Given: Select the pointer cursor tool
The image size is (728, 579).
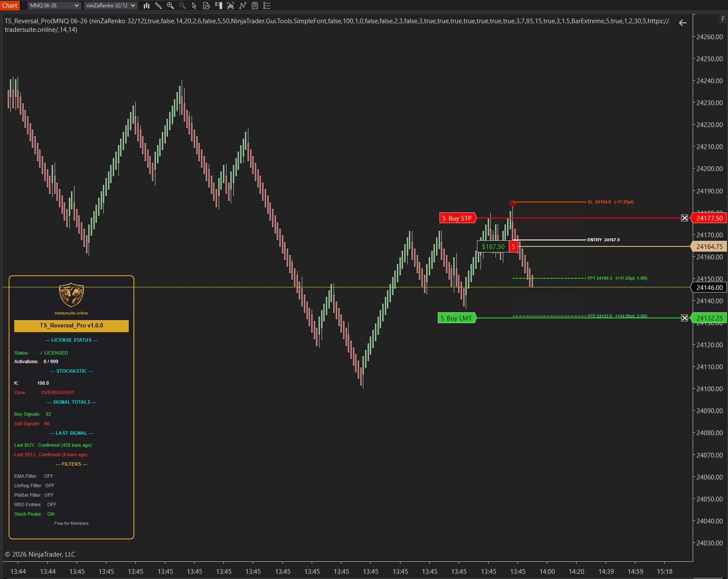Looking at the screenshot, I should (x=194, y=6).
